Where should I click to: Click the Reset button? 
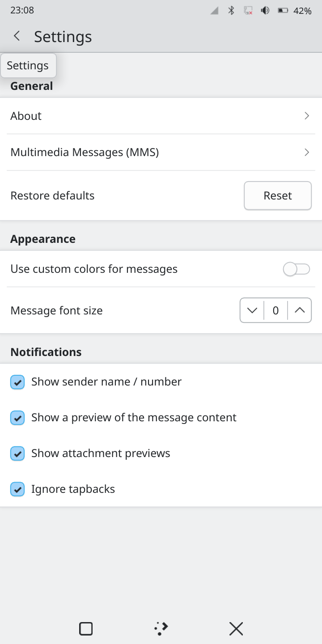click(278, 195)
